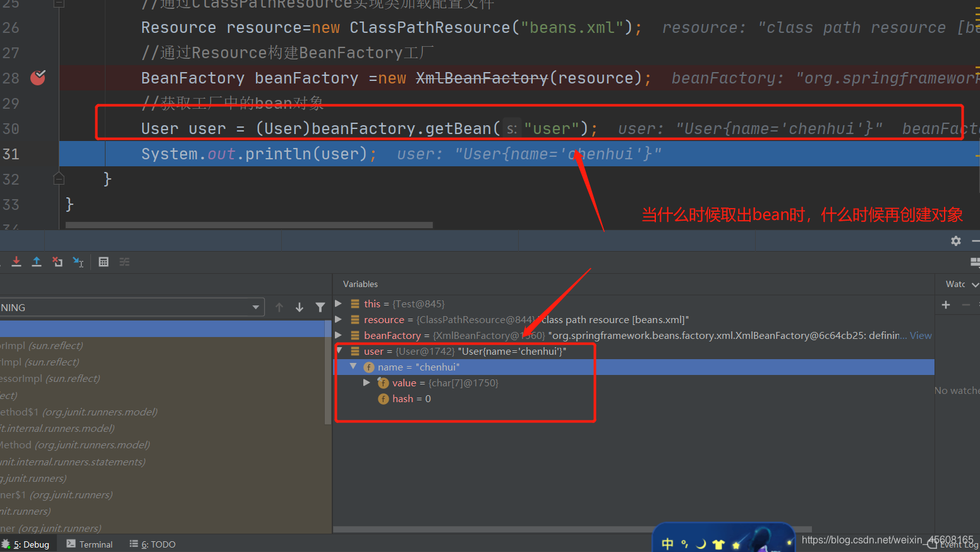Click the moon icon in input method bar
This screenshot has width=980, height=552.
point(701,544)
